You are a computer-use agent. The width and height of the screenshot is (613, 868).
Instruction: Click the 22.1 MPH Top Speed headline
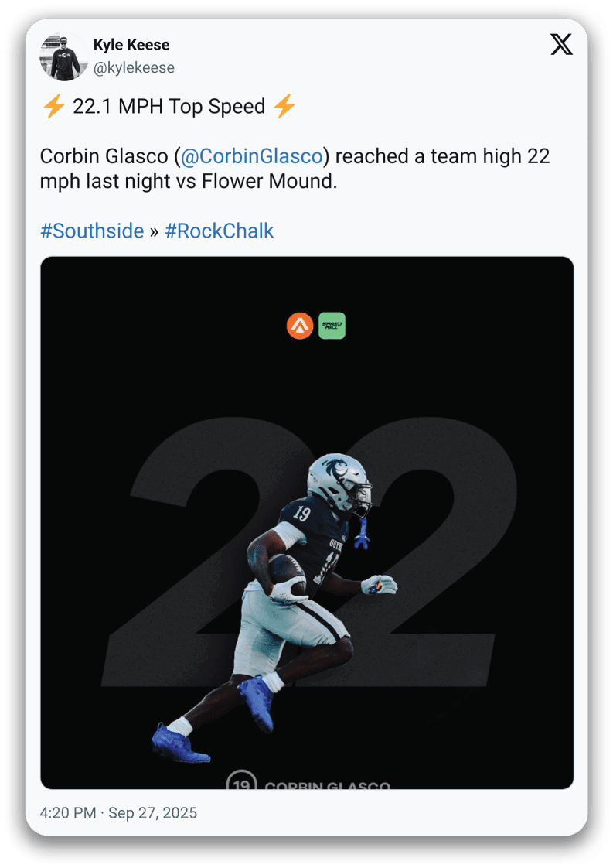pos(169,106)
